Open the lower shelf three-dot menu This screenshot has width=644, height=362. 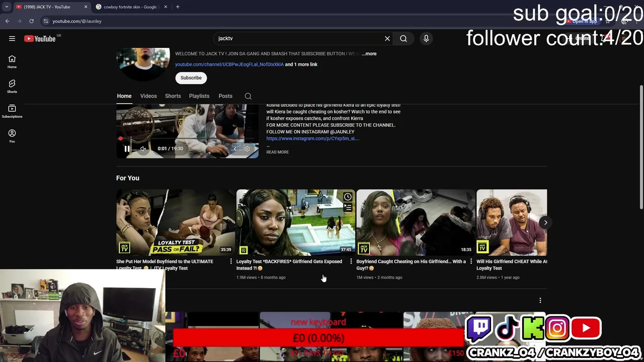pyautogui.click(x=540, y=300)
